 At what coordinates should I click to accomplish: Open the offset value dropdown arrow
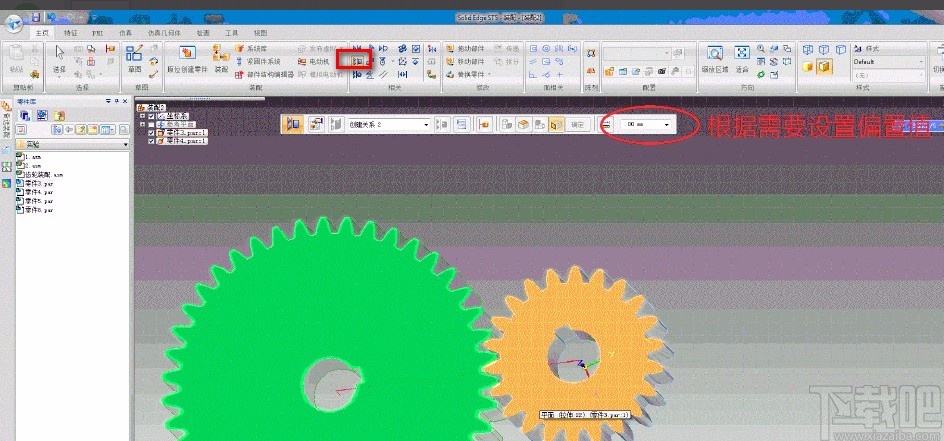click(x=666, y=125)
